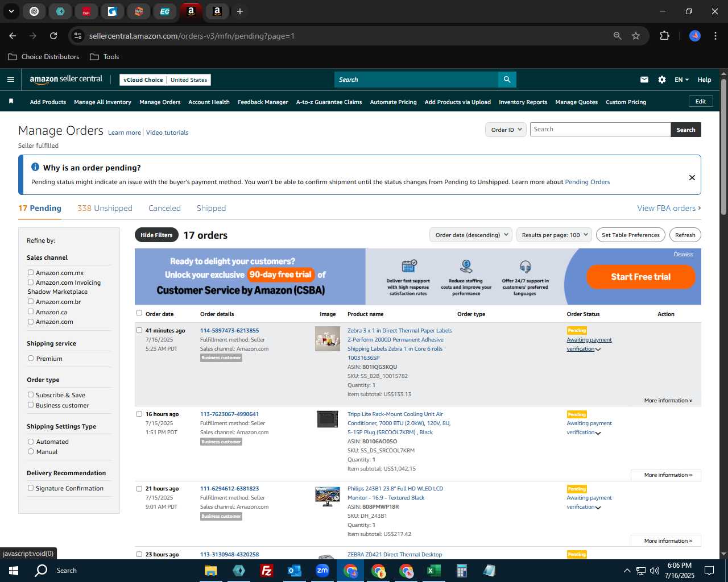Click the Amazon Seller Central logo

[x=66, y=80]
